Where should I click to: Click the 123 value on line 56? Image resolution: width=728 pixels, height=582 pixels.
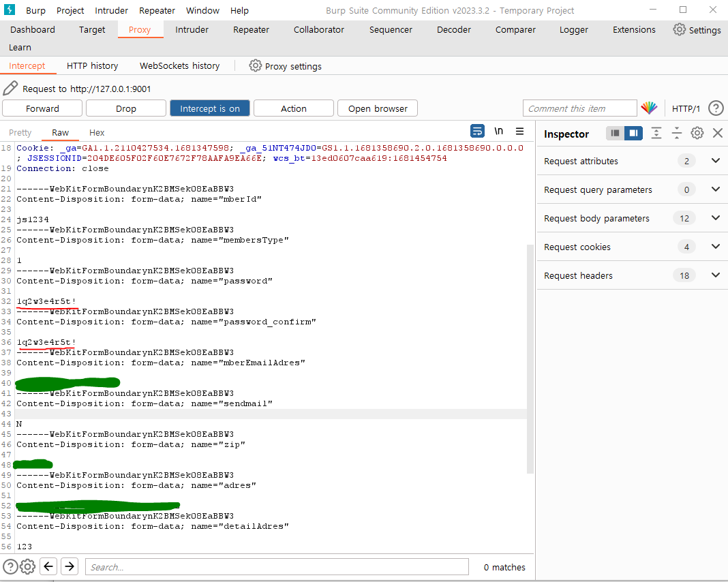[25, 547]
